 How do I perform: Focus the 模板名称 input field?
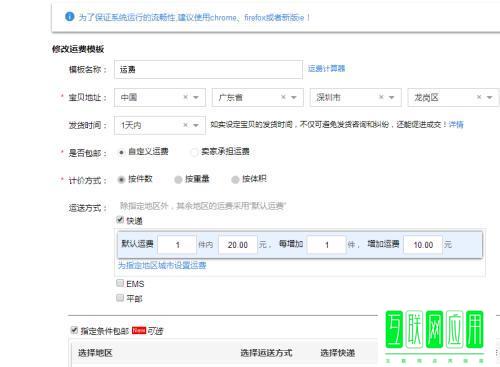[208, 70]
